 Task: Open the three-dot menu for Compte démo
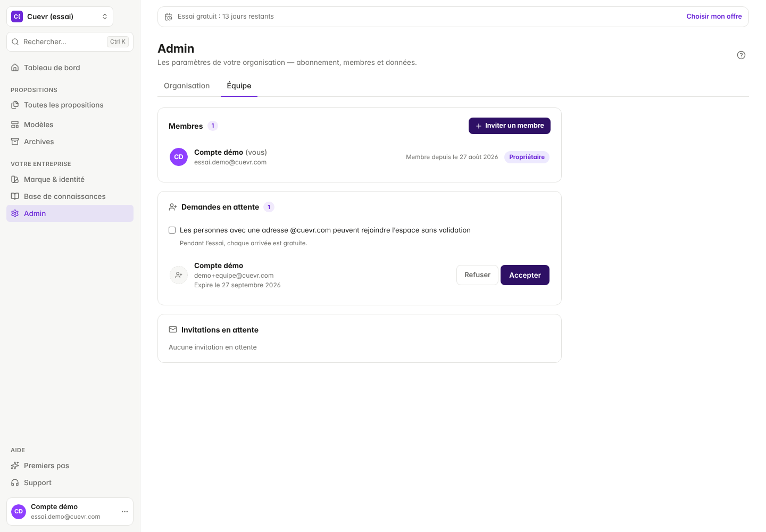click(124, 511)
